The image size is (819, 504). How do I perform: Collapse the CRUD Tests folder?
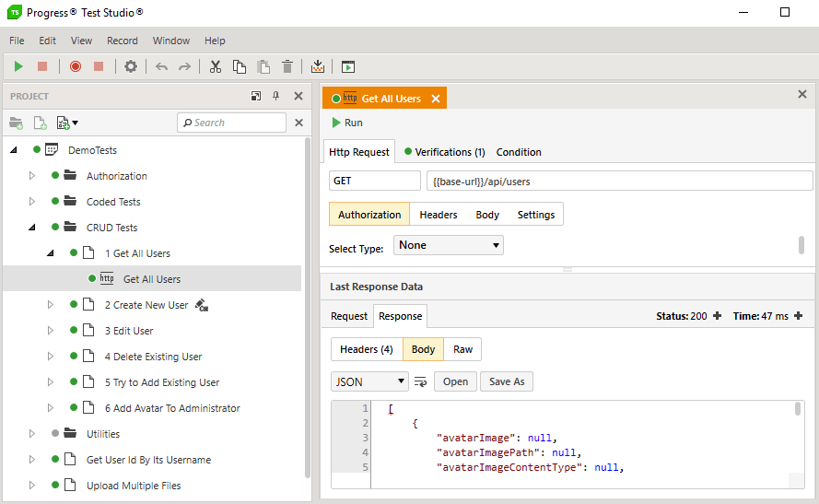point(32,228)
